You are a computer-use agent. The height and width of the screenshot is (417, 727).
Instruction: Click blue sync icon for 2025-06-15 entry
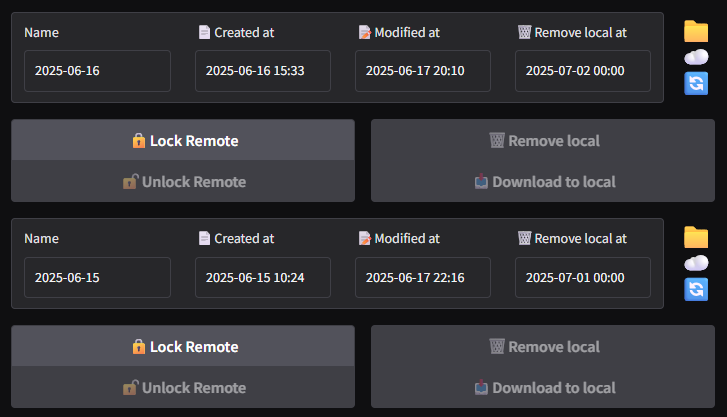(696, 289)
